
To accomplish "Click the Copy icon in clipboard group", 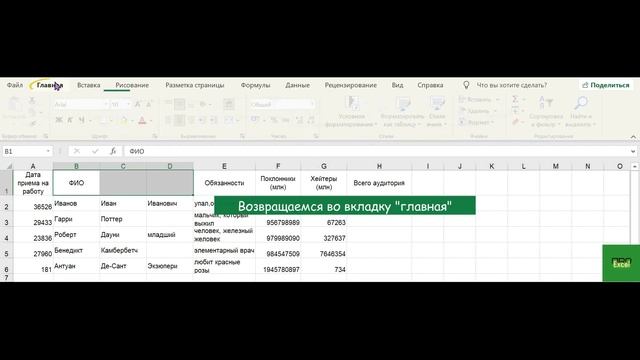I will point(32,112).
